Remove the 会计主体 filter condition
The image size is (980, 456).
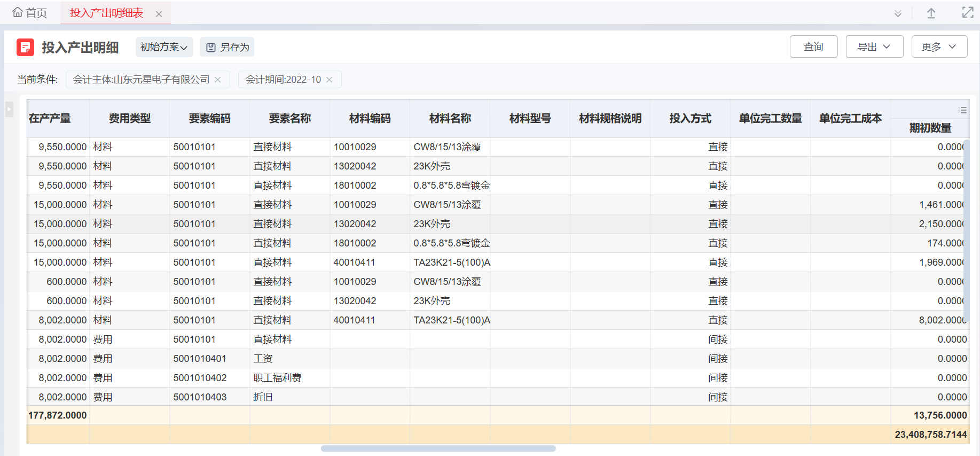click(x=218, y=80)
